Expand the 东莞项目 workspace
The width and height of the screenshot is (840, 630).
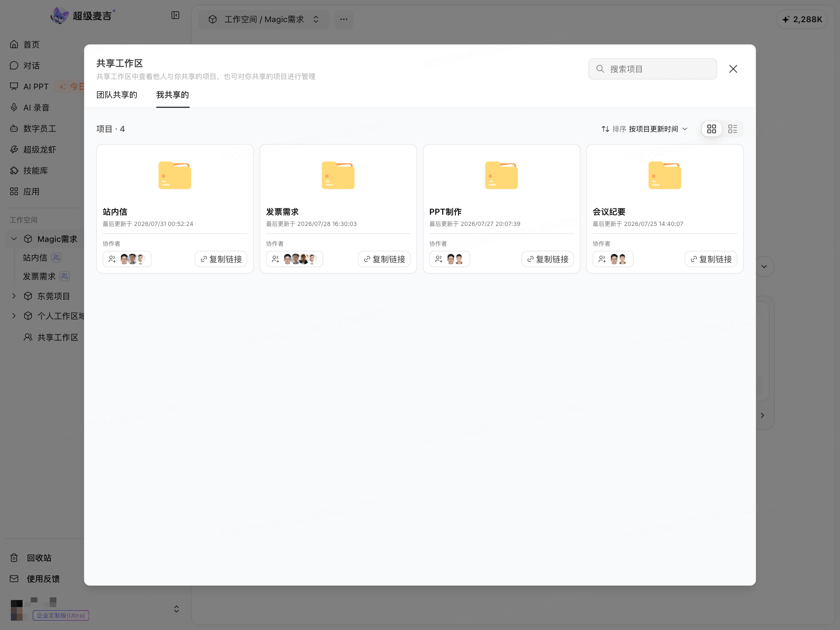pos(14,296)
